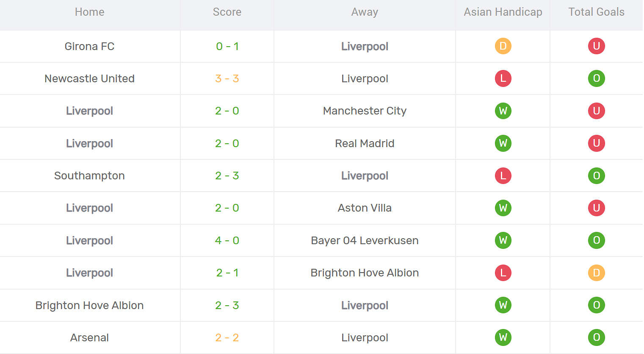Click Over badge in Bayer 04 Leverkusen row

pos(596,240)
